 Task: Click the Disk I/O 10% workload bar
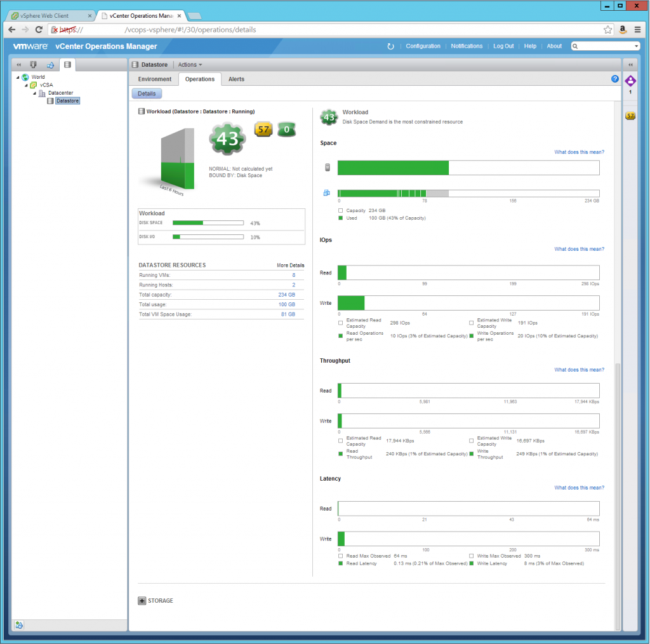coord(208,237)
